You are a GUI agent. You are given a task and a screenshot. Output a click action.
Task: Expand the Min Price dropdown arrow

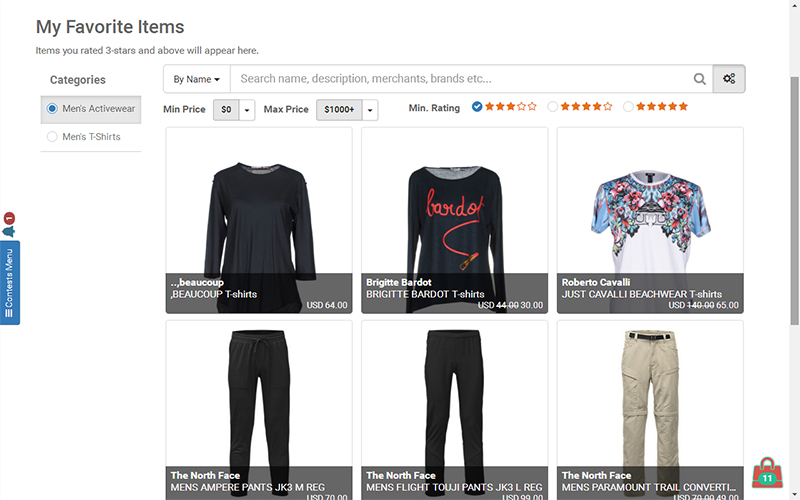(247, 110)
